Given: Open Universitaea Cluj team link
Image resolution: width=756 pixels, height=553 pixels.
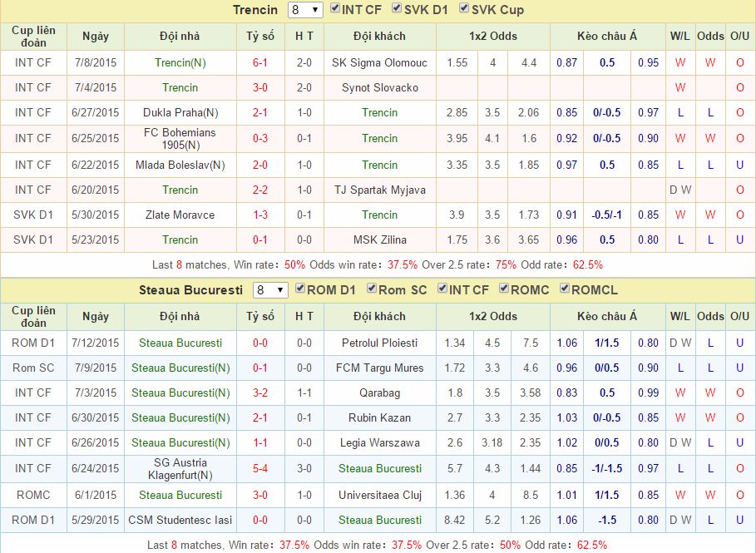Looking at the screenshot, I should click(x=380, y=495).
